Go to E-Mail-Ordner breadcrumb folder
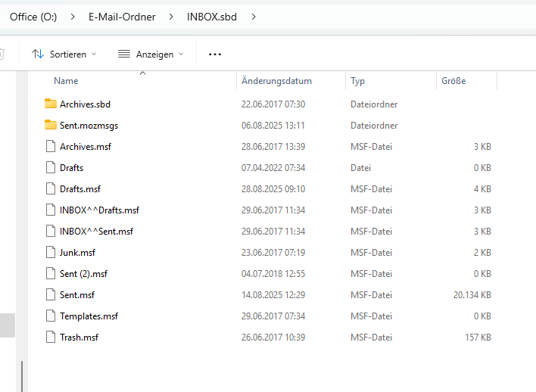Viewport: 536px width, 392px height. 123,17
